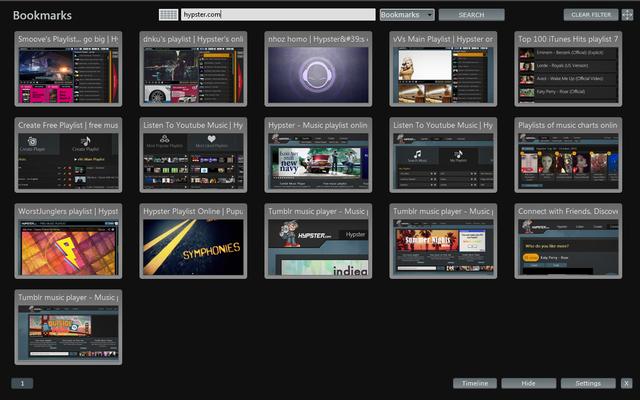Open Hypster Playlist Online Symphonies bookmark
This screenshot has height=400, width=640.
(x=193, y=241)
